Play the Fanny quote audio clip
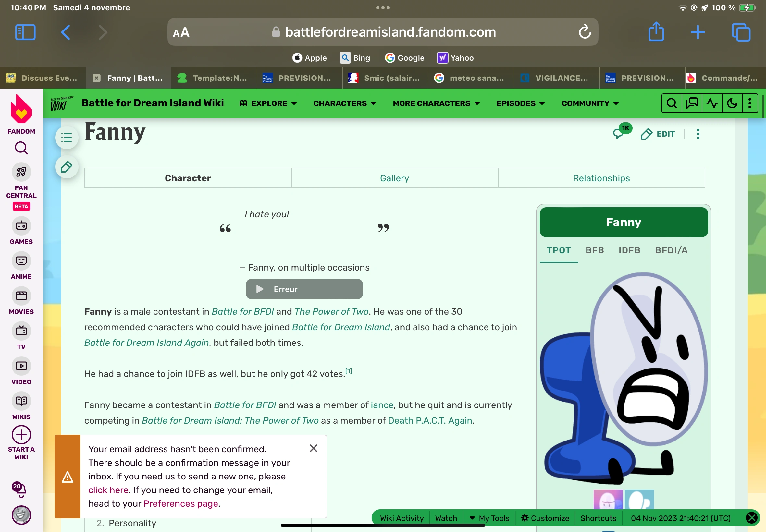The image size is (766, 532). [260, 289]
